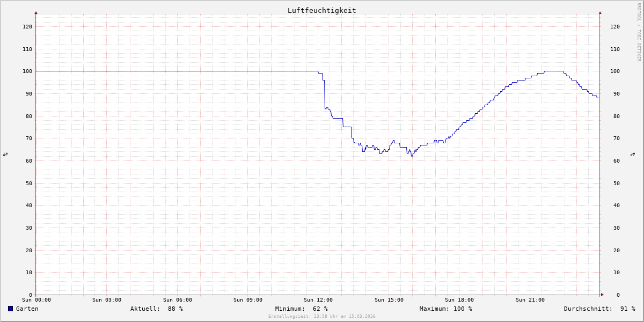
Task: Click the red arrow atop the left axis
Action: tap(36, 12)
